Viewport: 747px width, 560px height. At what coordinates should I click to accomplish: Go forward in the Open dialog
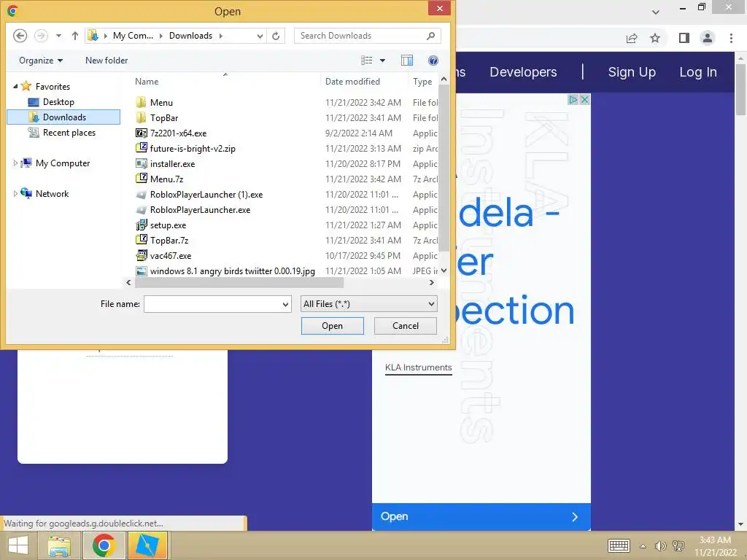click(41, 36)
